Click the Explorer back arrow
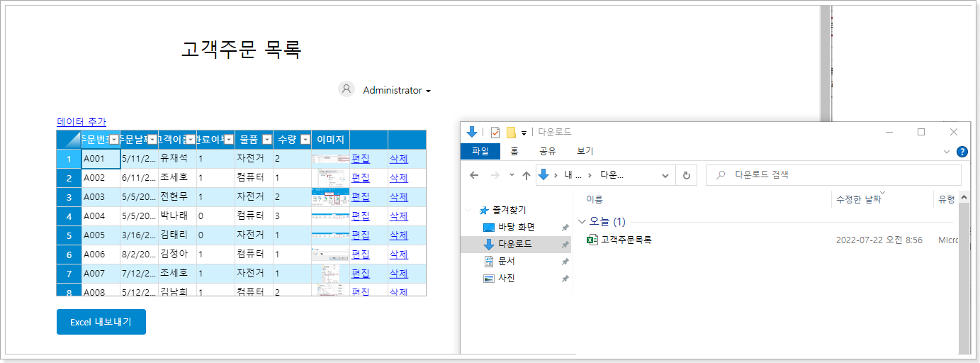 (474, 175)
